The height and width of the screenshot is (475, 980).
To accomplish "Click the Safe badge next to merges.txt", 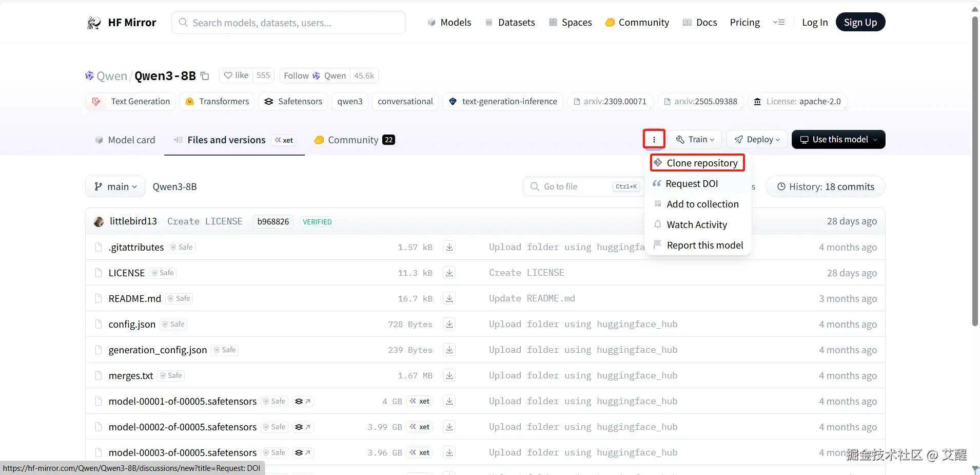I will [x=171, y=375].
